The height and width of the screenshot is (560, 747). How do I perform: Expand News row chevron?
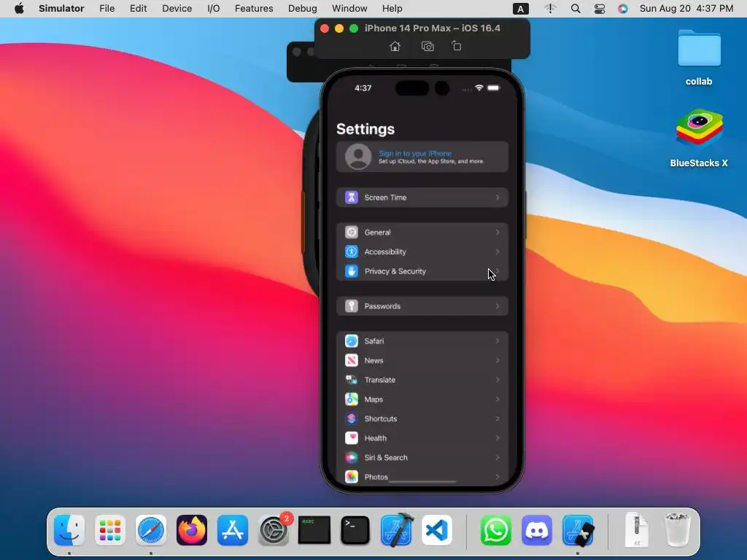[x=498, y=360]
